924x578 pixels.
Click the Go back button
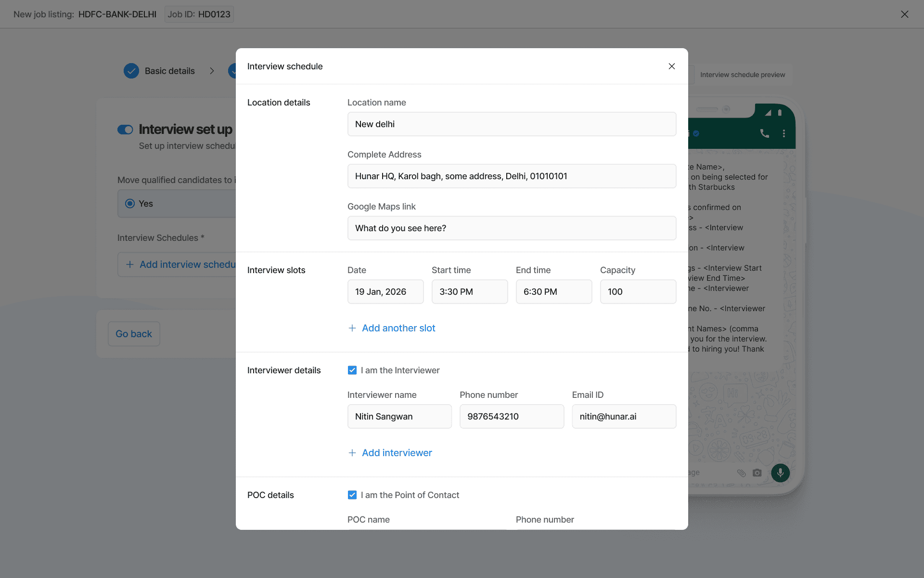pyautogui.click(x=134, y=334)
